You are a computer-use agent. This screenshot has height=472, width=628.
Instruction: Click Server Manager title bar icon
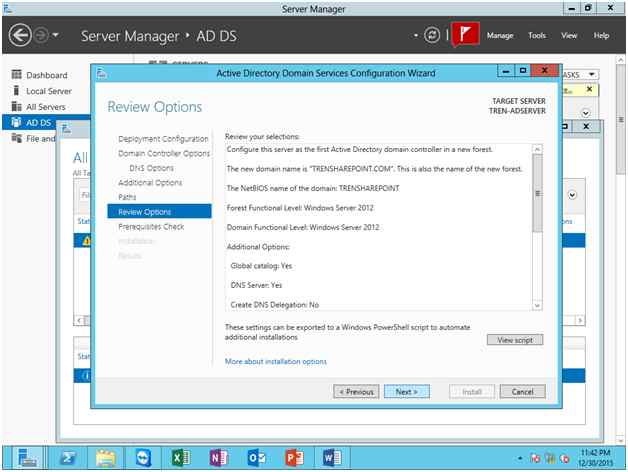tap(7, 8)
